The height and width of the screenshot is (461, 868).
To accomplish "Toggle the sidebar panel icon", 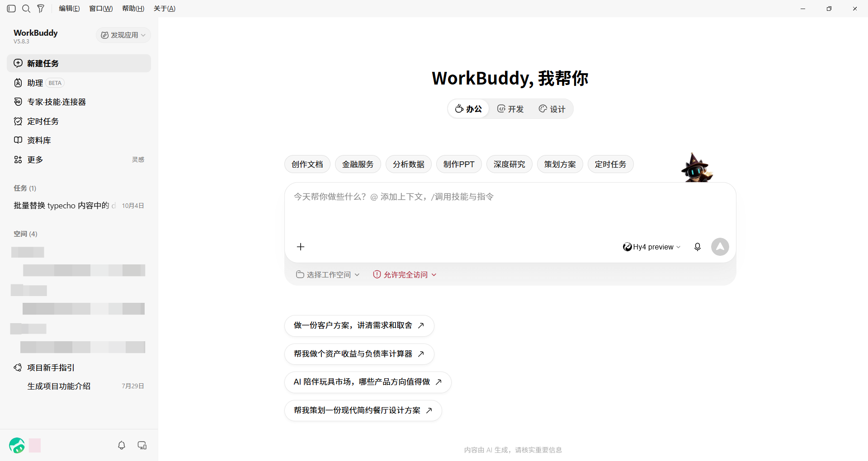I will pyautogui.click(x=11, y=9).
